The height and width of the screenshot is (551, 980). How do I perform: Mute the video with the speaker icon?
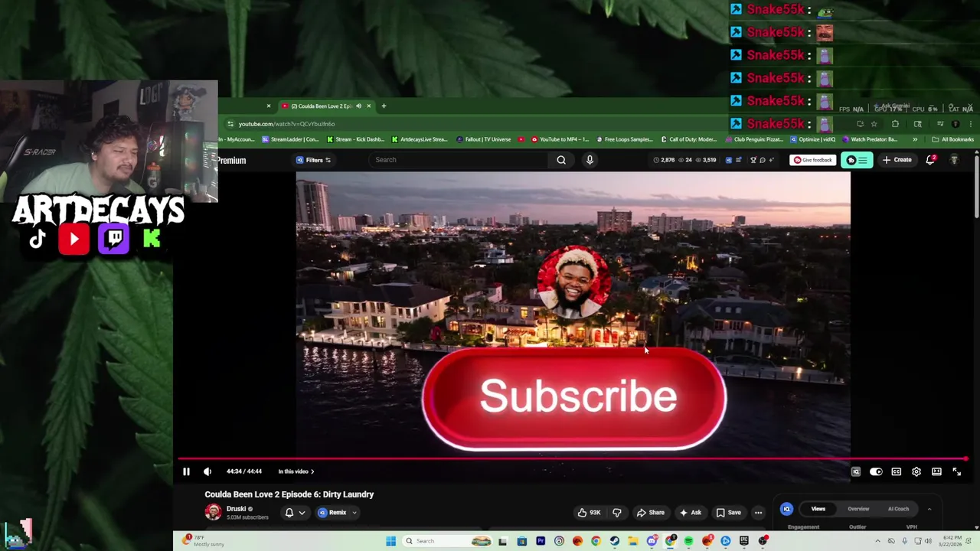pyautogui.click(x=207, y=471)
